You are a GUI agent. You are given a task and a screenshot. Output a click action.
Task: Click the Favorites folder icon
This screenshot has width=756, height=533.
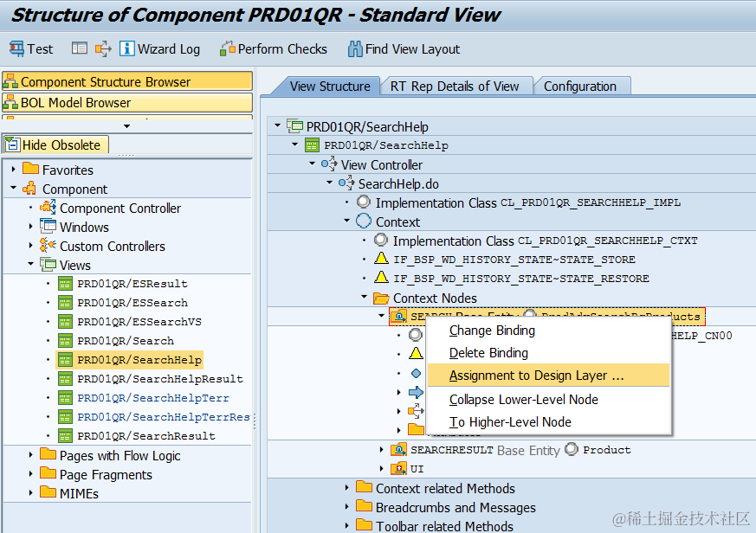[x=30, y=169]
